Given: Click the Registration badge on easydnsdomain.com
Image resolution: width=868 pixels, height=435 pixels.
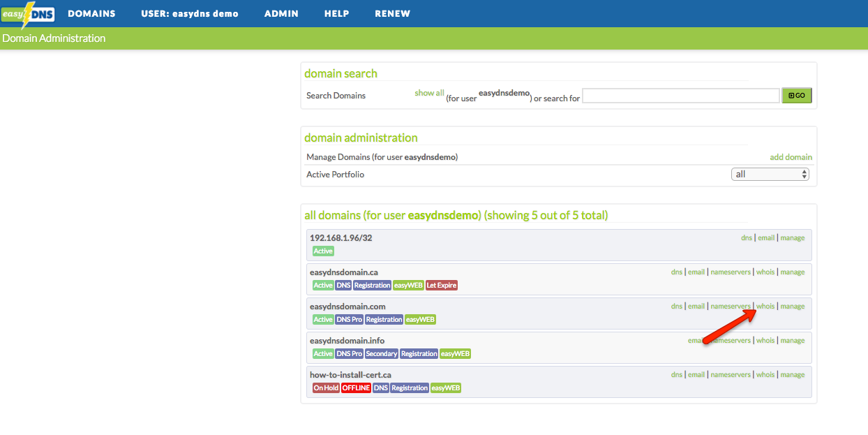Looking at the screenshot, I should 384,320.
